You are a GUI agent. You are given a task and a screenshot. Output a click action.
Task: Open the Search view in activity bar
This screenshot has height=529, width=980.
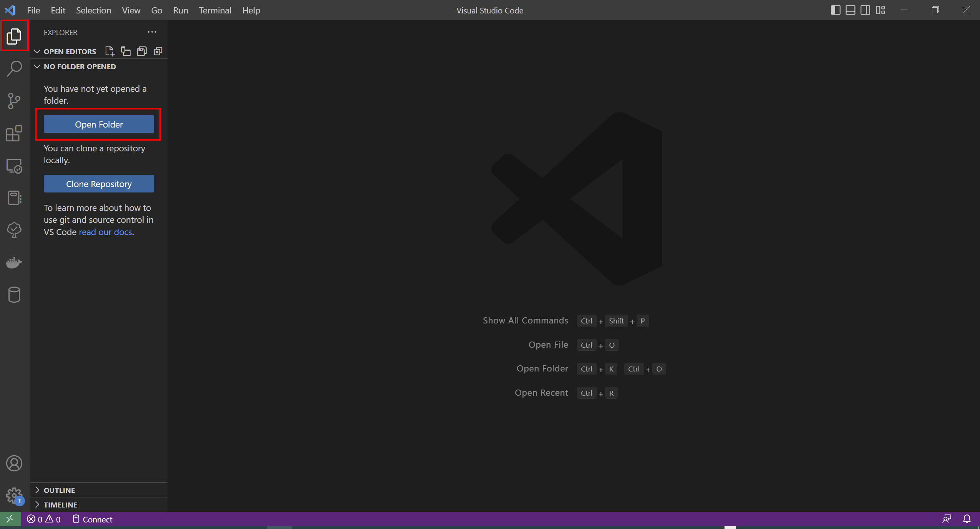click(x=14, y=69)
